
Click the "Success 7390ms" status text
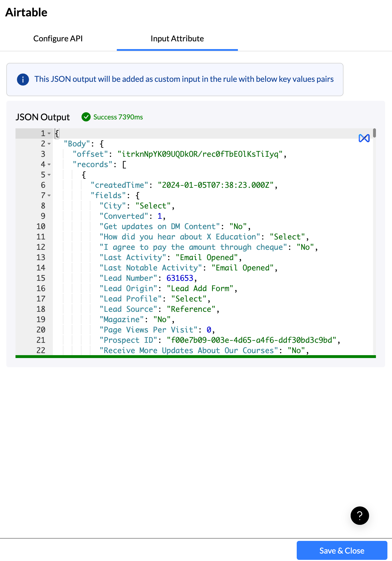point(118,117)
